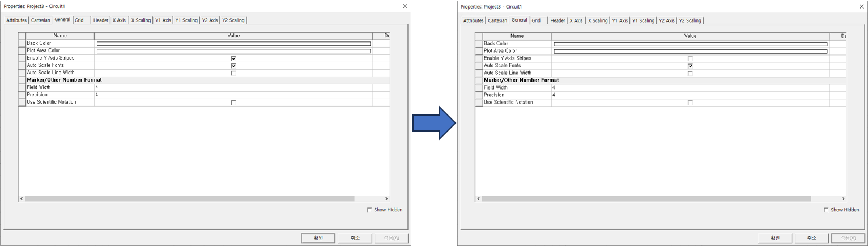Screen dimensions: 868x246
Task: Click the Precision value field in left dialog
Action: pos(233,95)
